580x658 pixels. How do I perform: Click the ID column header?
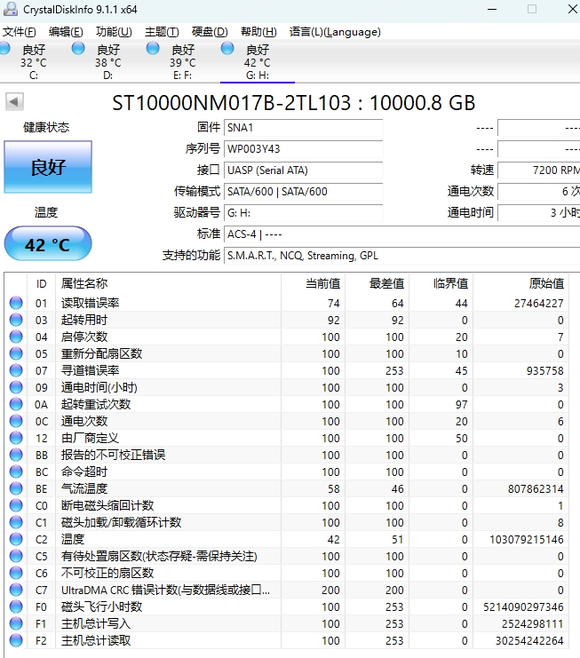click(x=41, y=284)
